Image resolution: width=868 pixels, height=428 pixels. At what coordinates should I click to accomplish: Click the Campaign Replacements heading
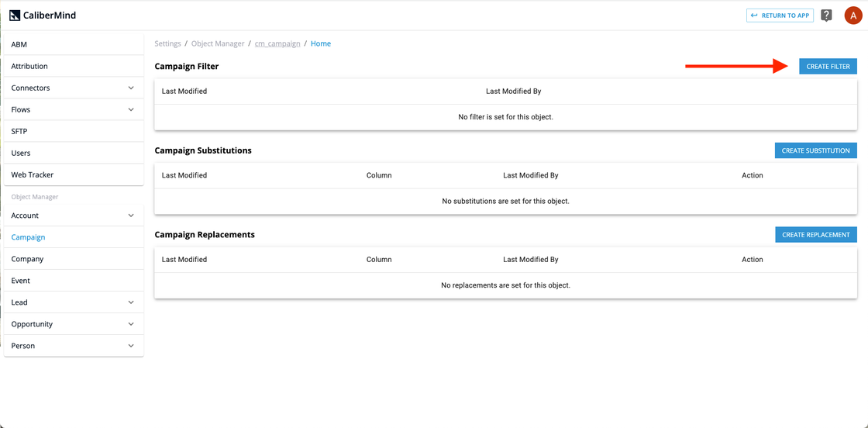point(205,235)
